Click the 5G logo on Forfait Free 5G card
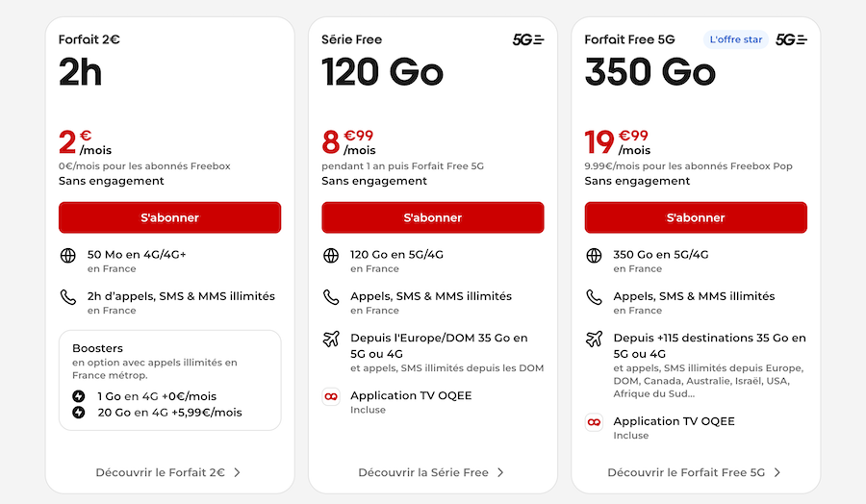The width and height of the screenshot is (866, 504). point(792,39)
